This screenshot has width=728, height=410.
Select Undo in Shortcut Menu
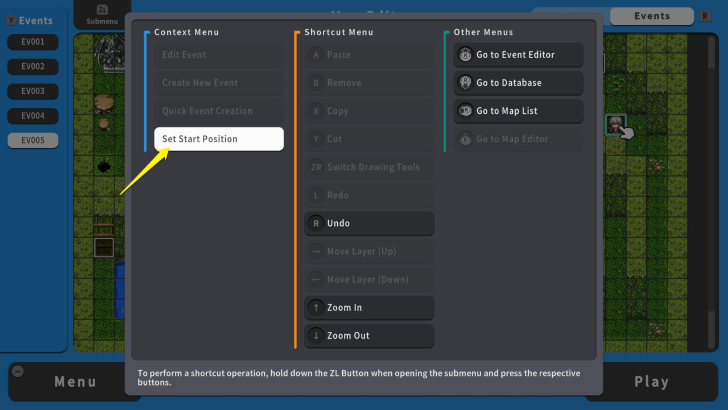tap(369, 223)
